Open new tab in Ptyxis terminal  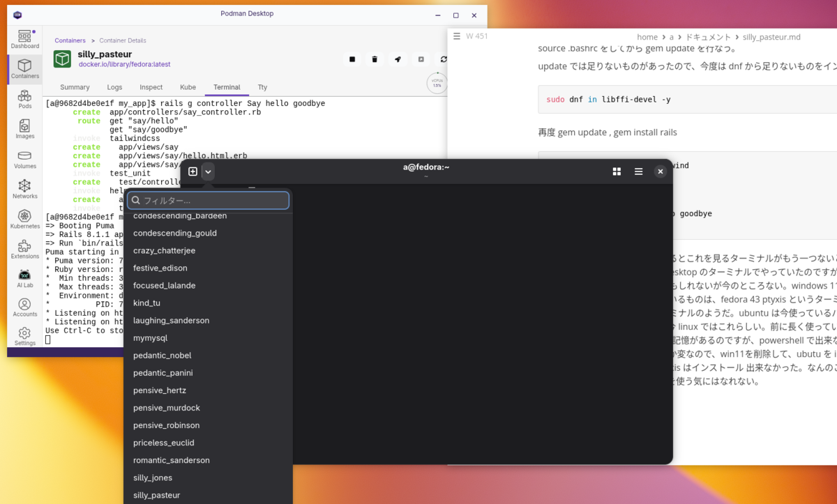(x=193, y=171)
